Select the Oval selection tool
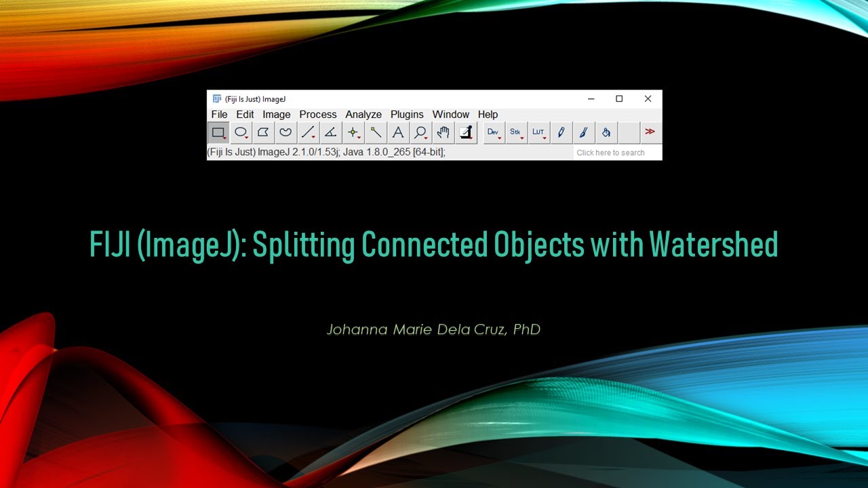 pos(241,132)
